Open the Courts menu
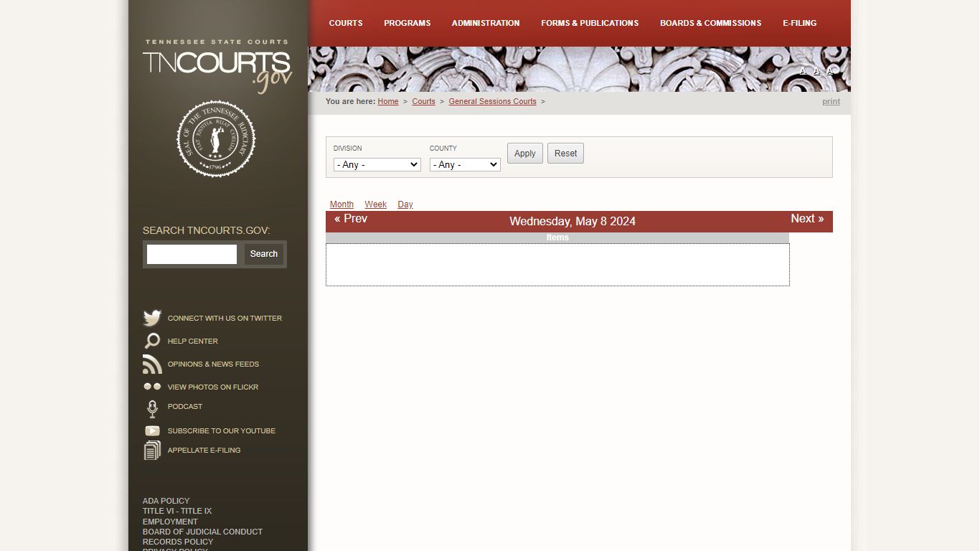The height and width of the screenshot is (551, 980). pos(346,23)
